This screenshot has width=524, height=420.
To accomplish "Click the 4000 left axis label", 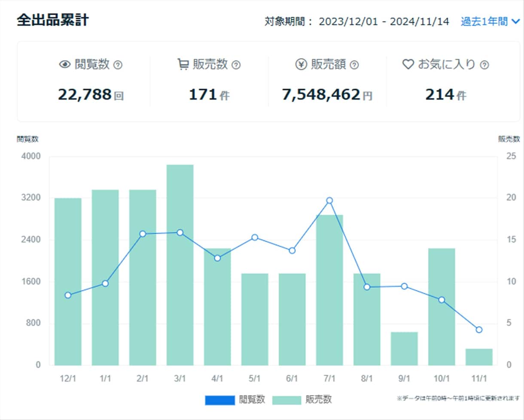I will coord(31,156).
